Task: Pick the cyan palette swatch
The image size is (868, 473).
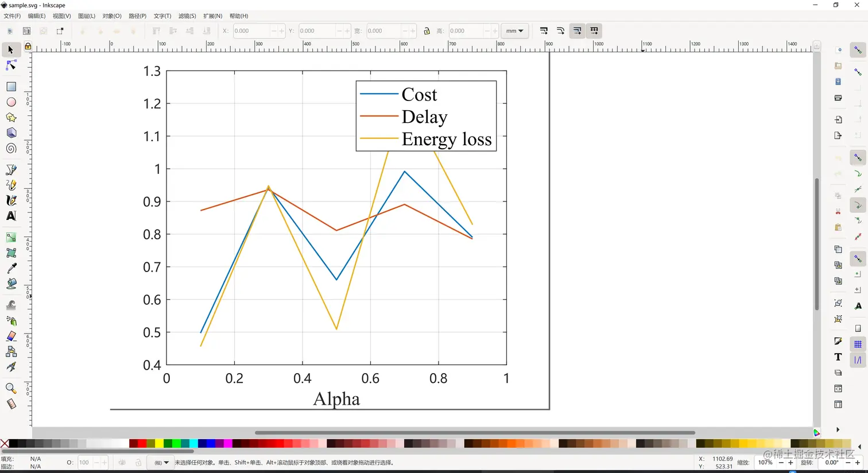Action: coord(193,444)
